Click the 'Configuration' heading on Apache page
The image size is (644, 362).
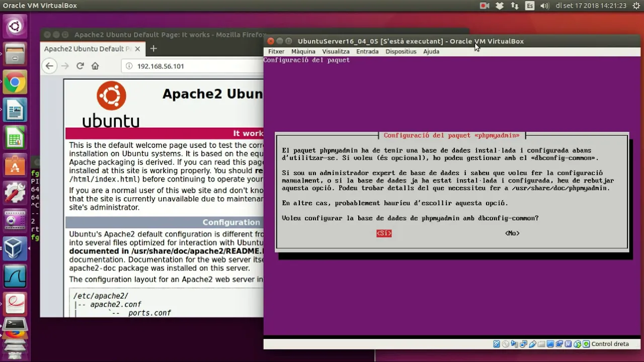coord(231,222)
